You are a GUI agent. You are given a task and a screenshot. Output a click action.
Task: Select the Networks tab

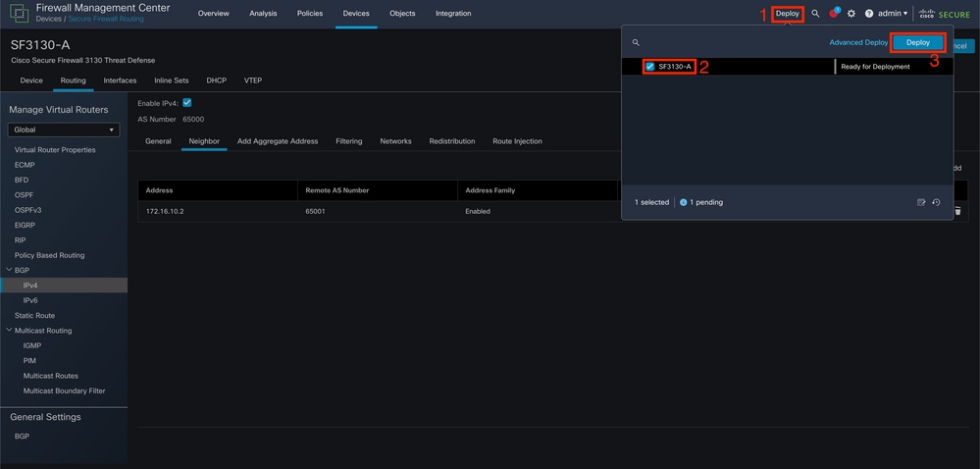coord(395,141)
